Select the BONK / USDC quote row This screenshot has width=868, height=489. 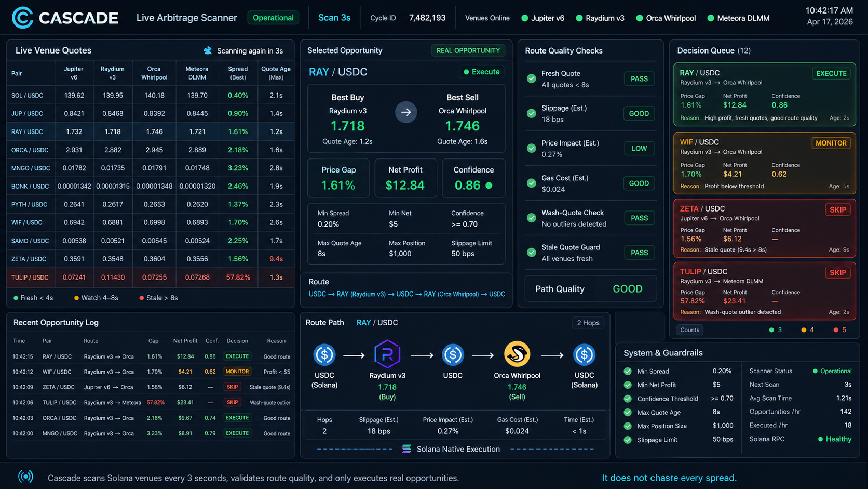(x=150, y=186)
